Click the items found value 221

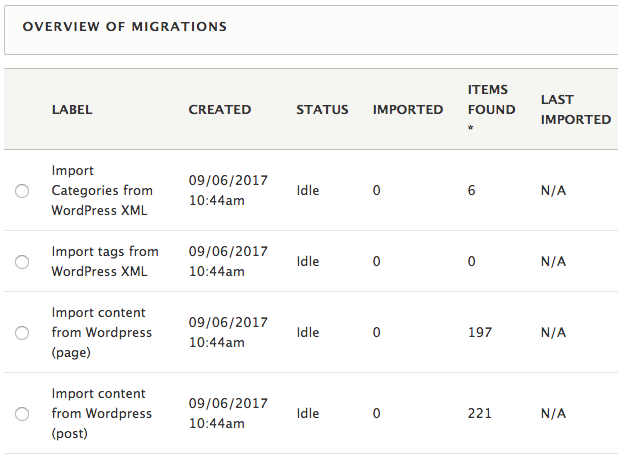(x=480, y=413)
